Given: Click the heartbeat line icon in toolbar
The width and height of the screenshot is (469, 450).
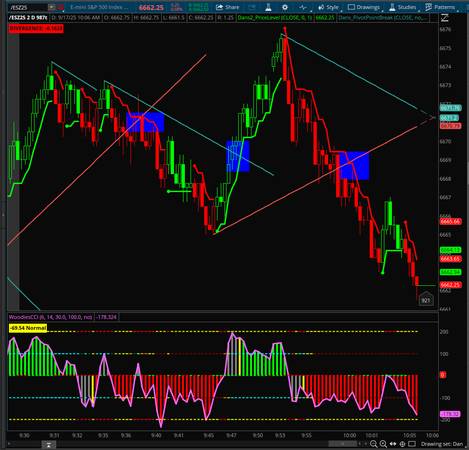Looking at the screenshot, I should click(303, 7).
